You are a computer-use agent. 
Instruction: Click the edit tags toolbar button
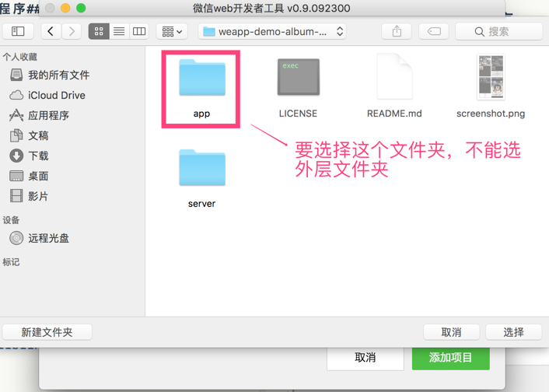tap(434, 32)
